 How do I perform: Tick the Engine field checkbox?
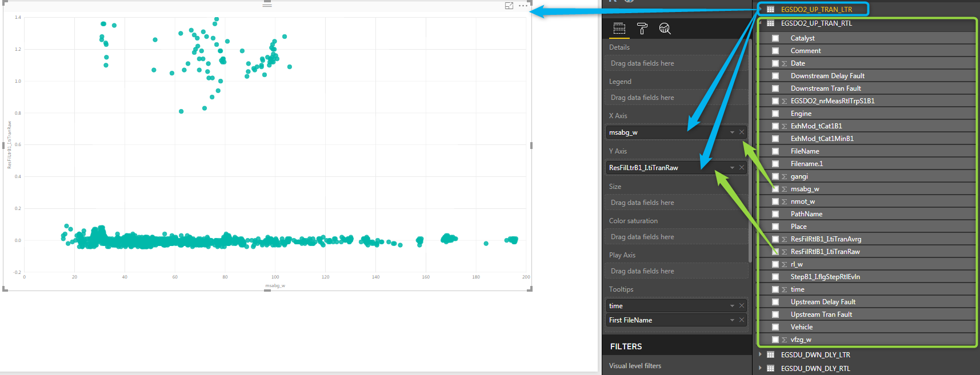pyautogui.click(x=775, y=114)
